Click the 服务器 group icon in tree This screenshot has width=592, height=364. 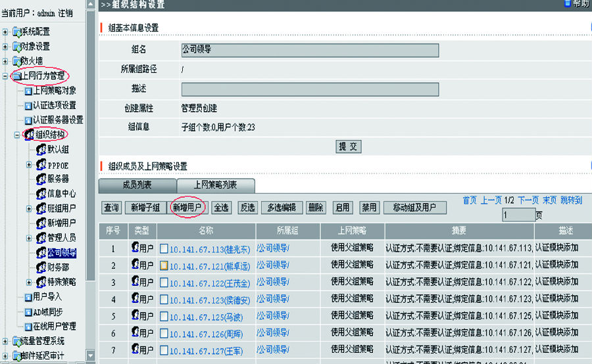point(41,179)
